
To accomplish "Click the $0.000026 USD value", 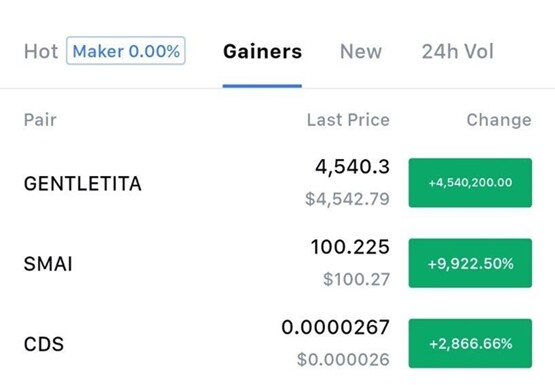I will tap(343, 360).
